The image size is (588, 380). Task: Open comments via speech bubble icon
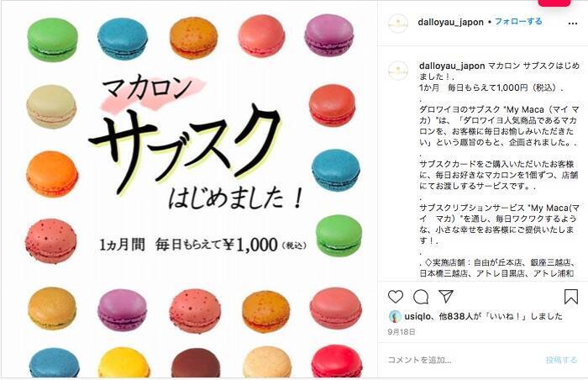(421, 297)
